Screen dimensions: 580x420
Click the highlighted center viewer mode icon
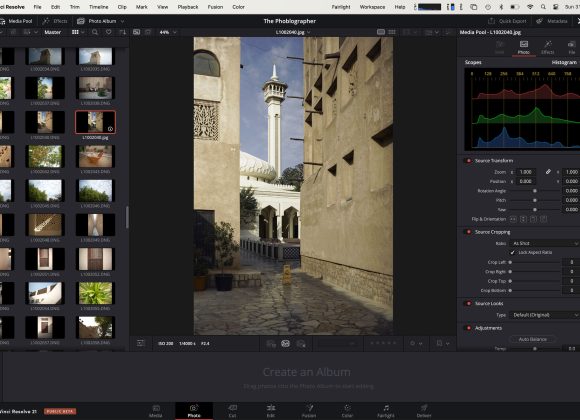point(285,343)
